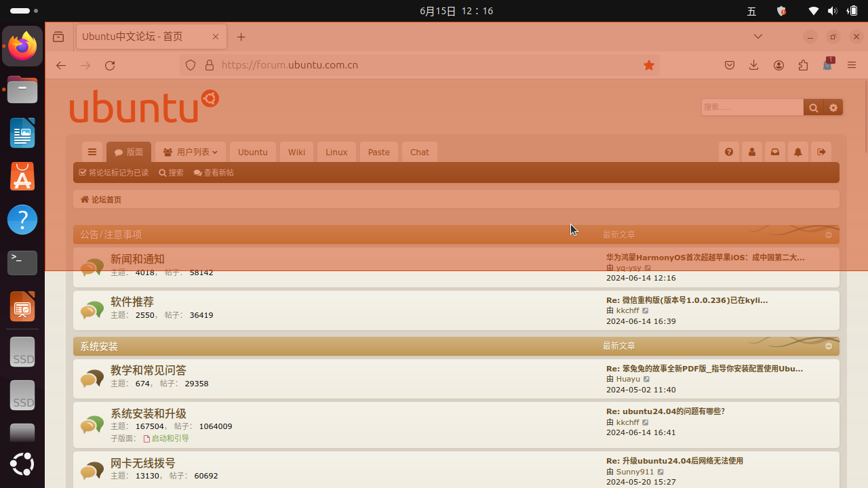This screenshot has width=868, height=488.
Task: Open the 启动和引导 subforum
Action: pyautogui.click(x=166, y=439)
